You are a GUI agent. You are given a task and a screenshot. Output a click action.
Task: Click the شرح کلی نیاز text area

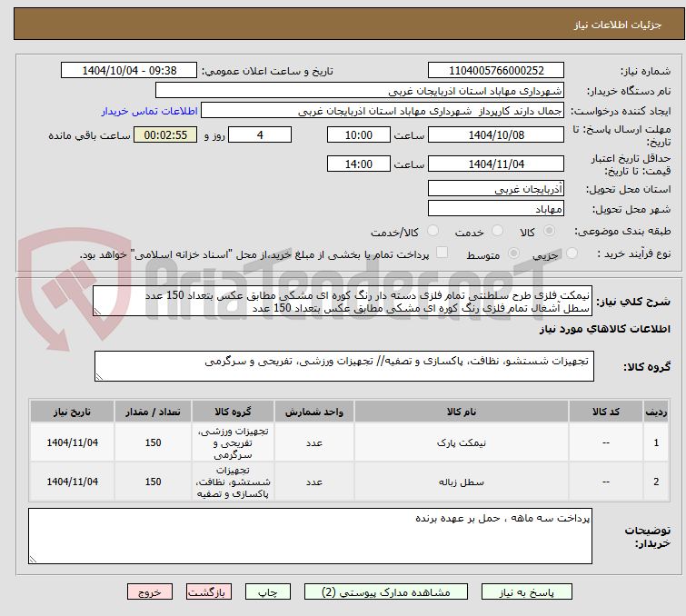(x=343, y=301)
